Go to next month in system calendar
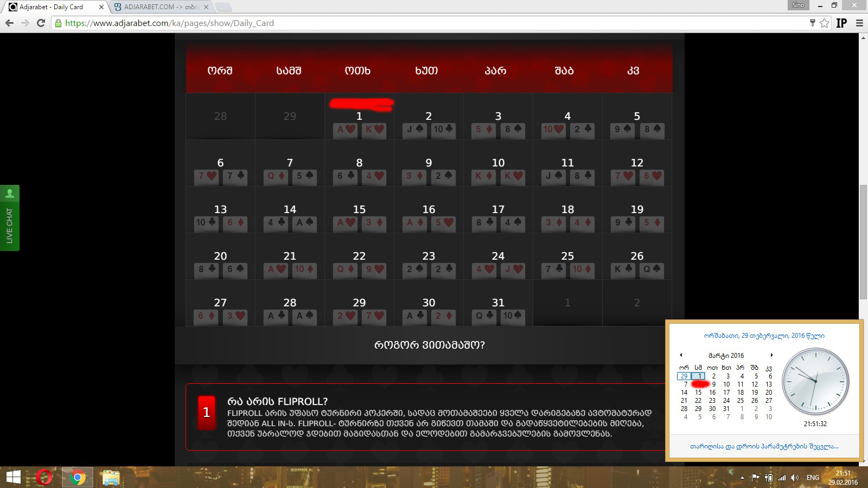Image resolution: width=868 pixels, height=488 pixels. coord(771,355)
